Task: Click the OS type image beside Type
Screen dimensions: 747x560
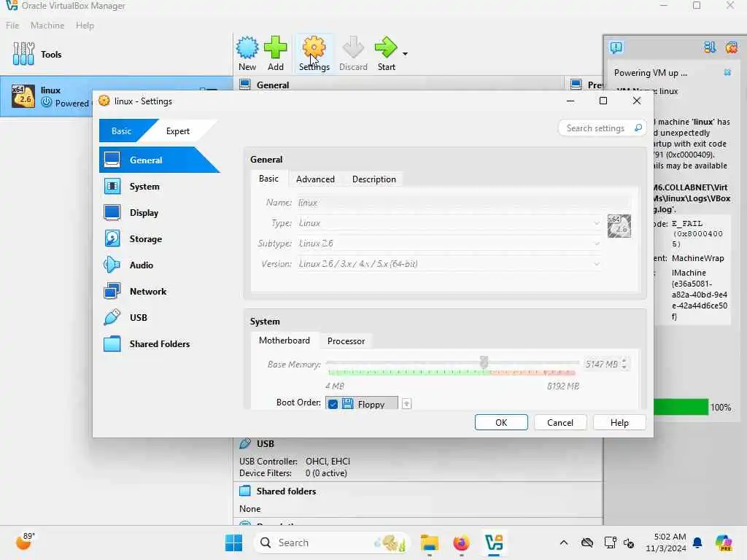Action: coord(619,226)
